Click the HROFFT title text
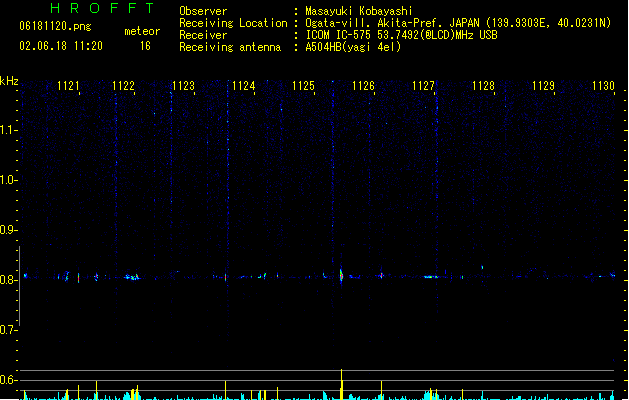This screenshot has height=400, width=629. pos(102,8)
